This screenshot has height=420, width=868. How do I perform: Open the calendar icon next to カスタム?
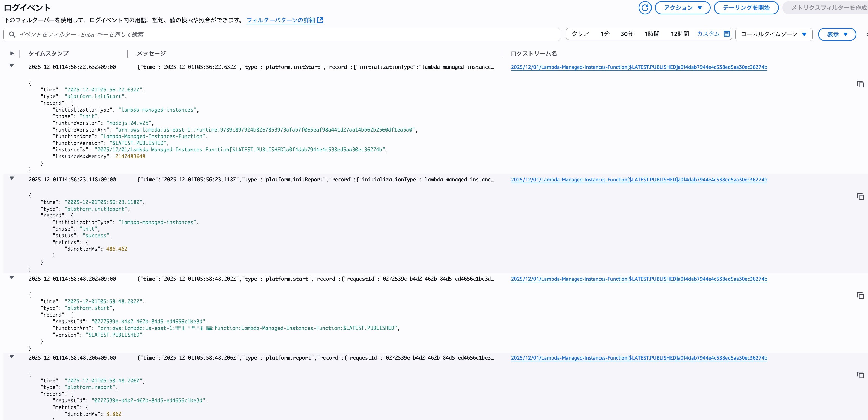[x=726, y=34]
